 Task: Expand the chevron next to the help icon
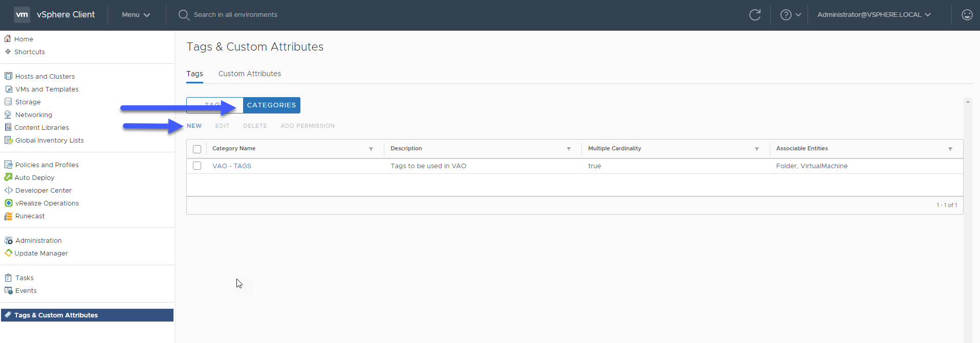point(798,15)
